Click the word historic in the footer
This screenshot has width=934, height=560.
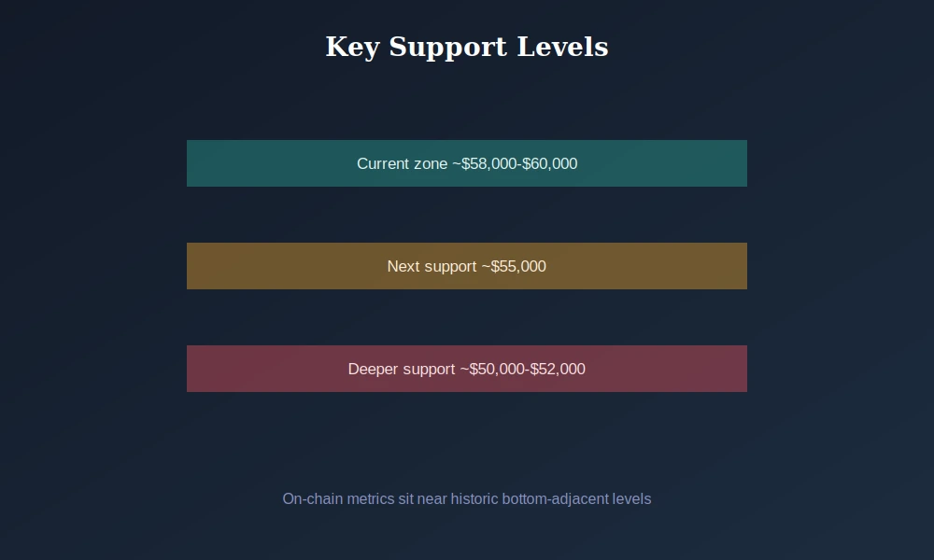(x=474, y=498)
